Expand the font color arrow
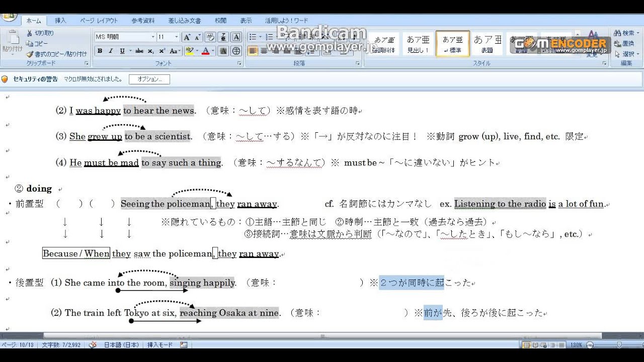This screenshot has width=644, height=362. [x=213, y=51]
